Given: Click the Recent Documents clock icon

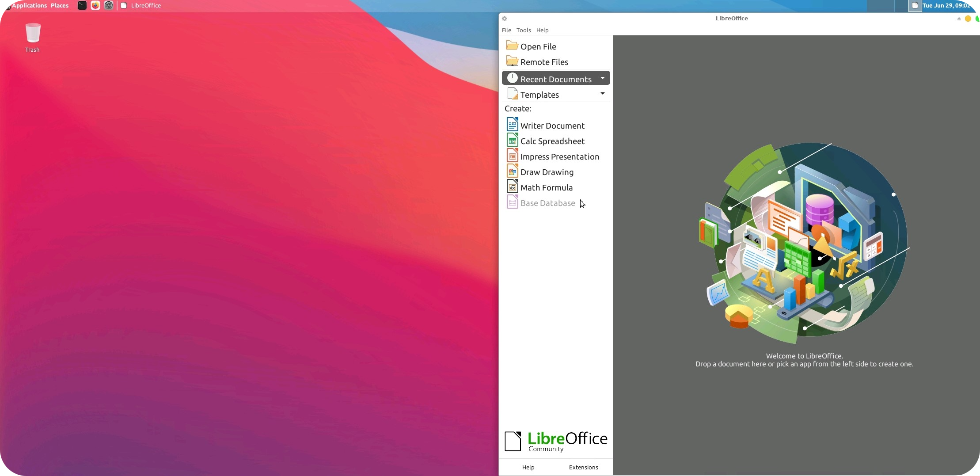Looking at the screenshot, I should pos(512,78).
